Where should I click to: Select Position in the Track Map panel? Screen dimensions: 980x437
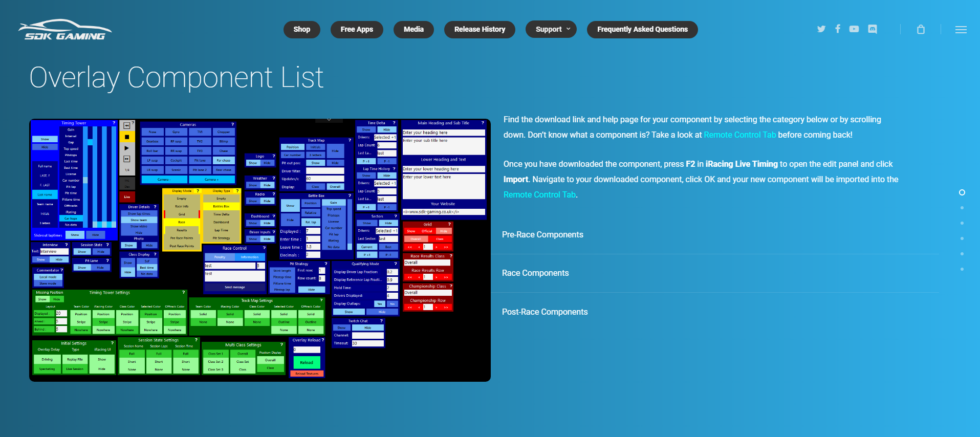293,147
